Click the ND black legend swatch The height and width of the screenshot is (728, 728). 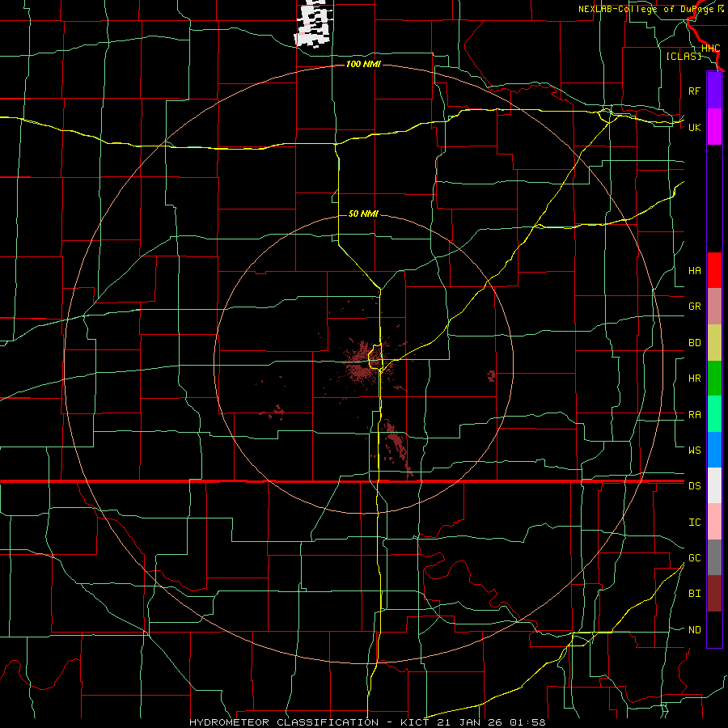tap(714, 629)
